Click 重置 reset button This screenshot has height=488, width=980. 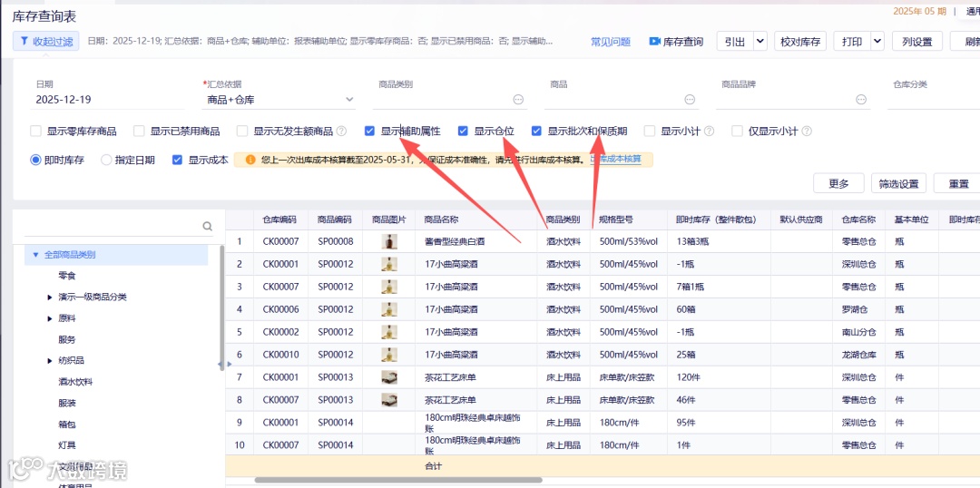point(959,184)
